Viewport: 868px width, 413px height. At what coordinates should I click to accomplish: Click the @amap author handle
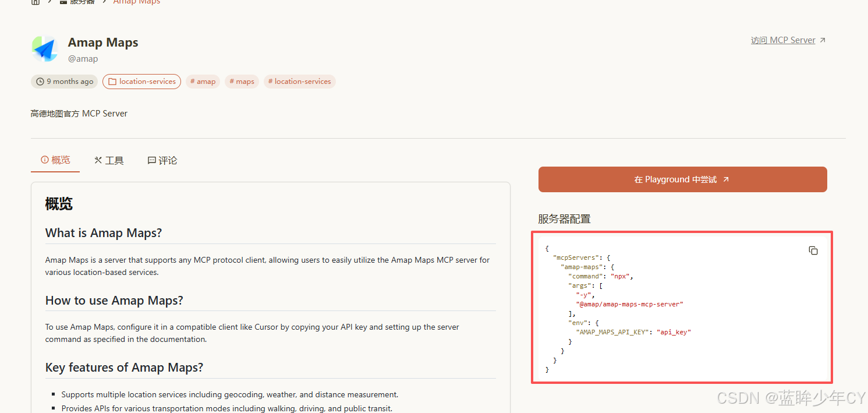(83, 59)
